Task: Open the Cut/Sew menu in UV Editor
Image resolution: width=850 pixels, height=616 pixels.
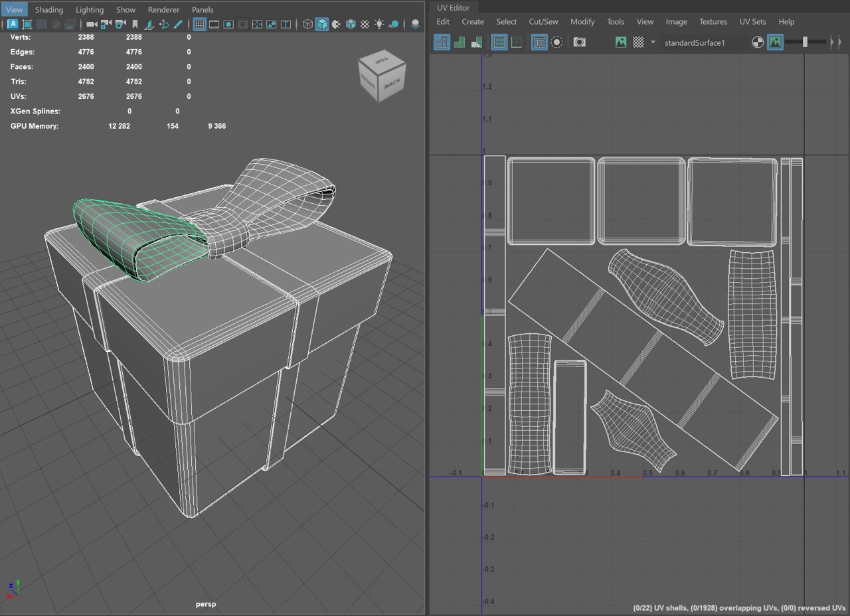Action: (543, 21)
